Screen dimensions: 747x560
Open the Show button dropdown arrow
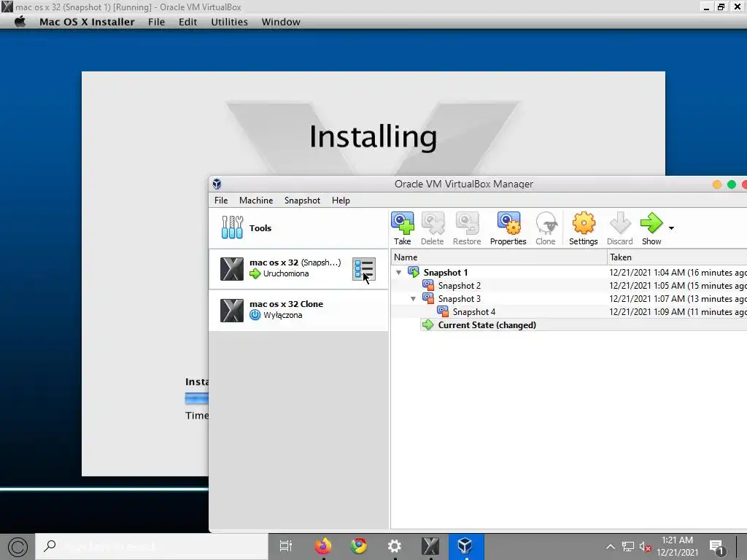[671, 228]
